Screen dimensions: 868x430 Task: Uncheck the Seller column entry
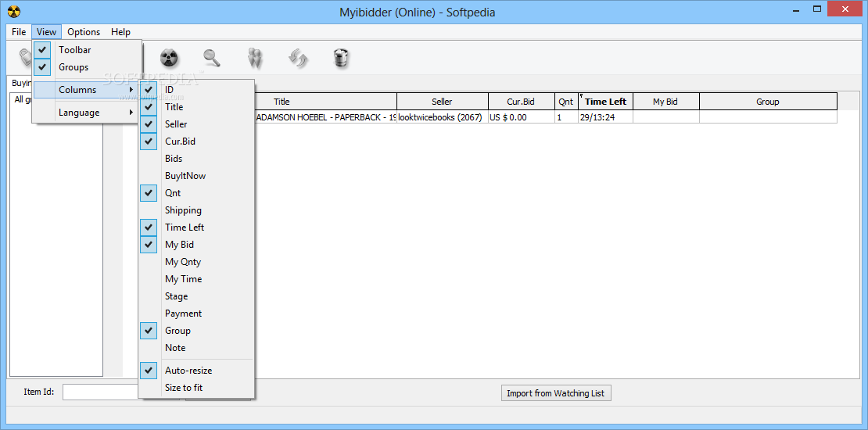click(x=196, y=124)
